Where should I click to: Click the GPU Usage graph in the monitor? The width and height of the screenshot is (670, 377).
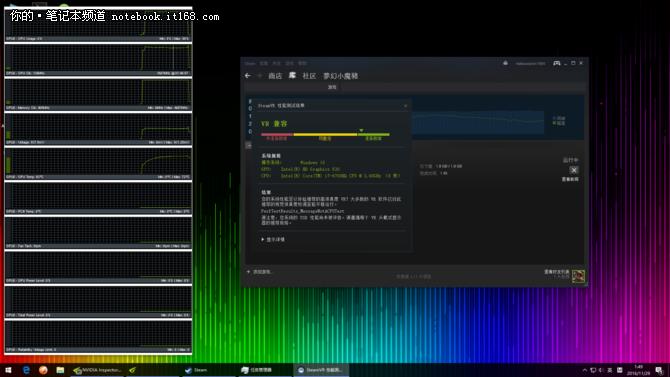pos(98,24)
